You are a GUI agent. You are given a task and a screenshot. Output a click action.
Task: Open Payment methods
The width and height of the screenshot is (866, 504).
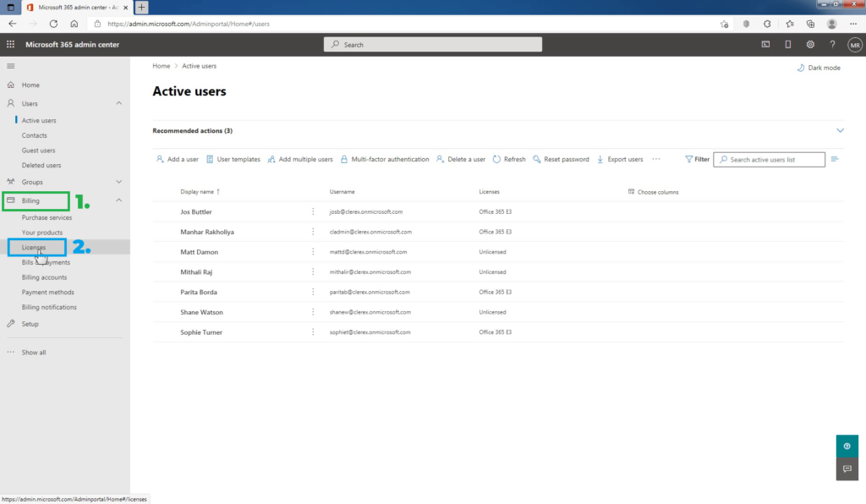click(47, 292)
